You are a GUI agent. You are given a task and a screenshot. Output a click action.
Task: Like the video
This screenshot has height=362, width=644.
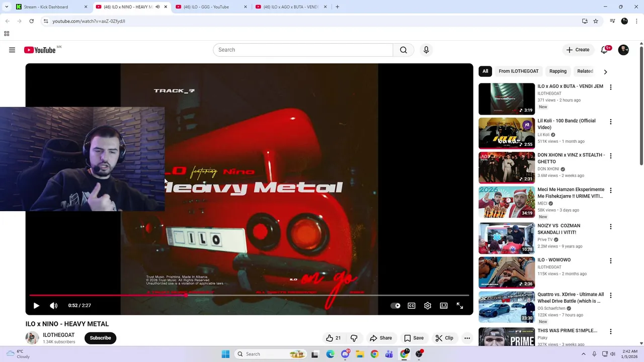point(333,338)
